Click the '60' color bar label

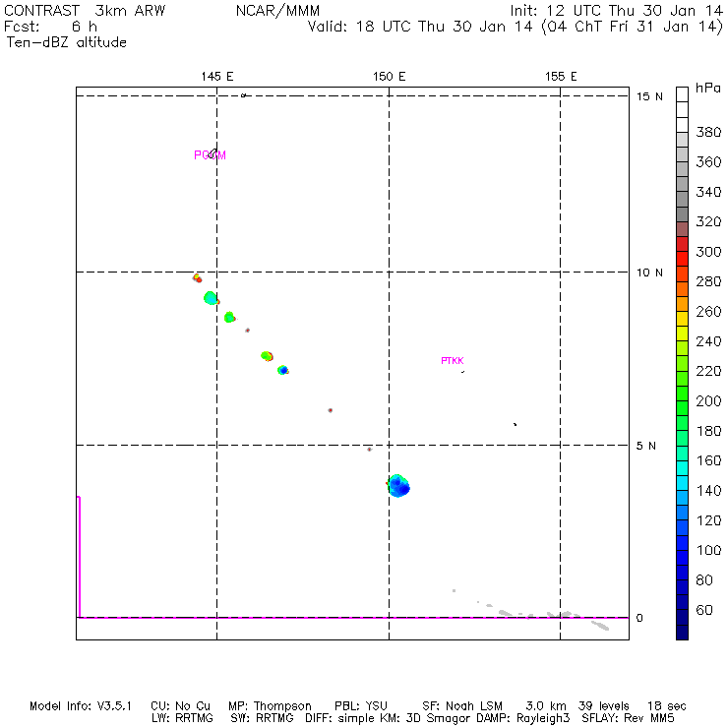point(704,610)
